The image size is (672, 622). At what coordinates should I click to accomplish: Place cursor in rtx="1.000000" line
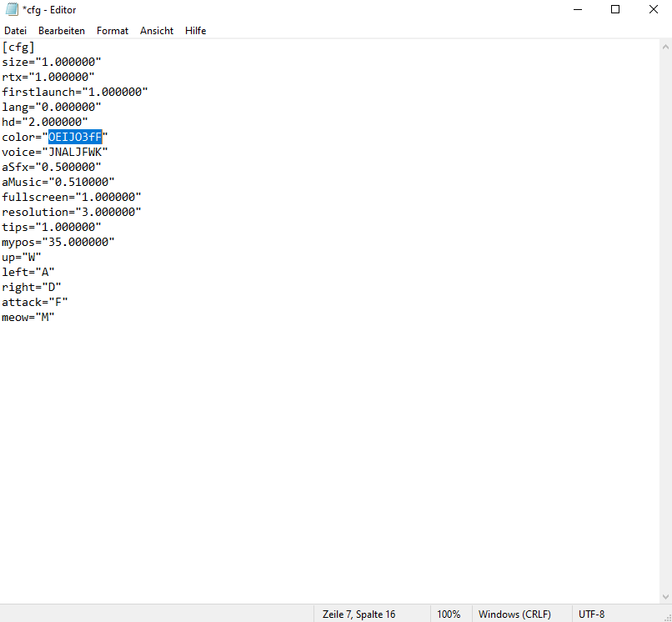48,78
